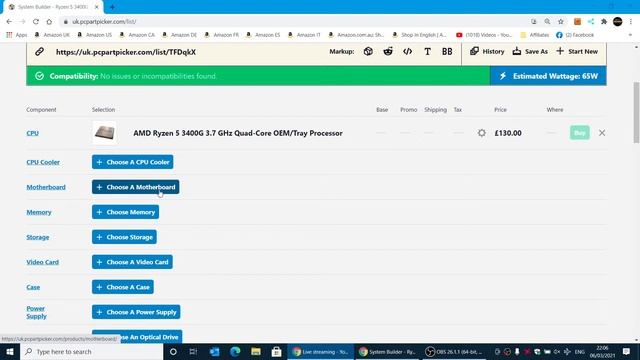Open the CPU Cooler component link

point(43,162)
